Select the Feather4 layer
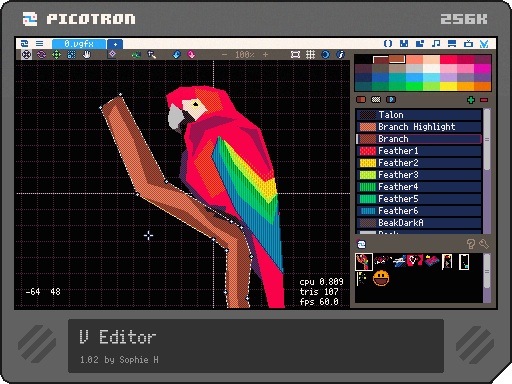 click(419, 187)
